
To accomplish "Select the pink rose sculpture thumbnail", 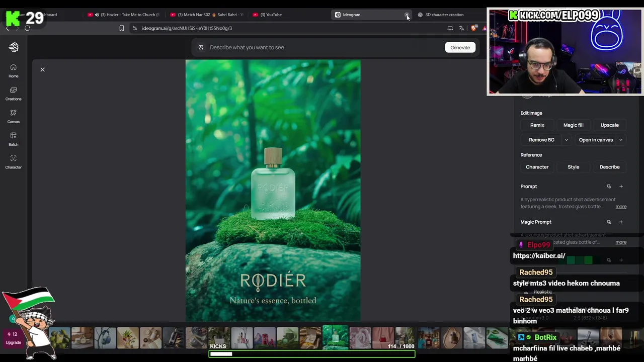I will pos(360,337).
